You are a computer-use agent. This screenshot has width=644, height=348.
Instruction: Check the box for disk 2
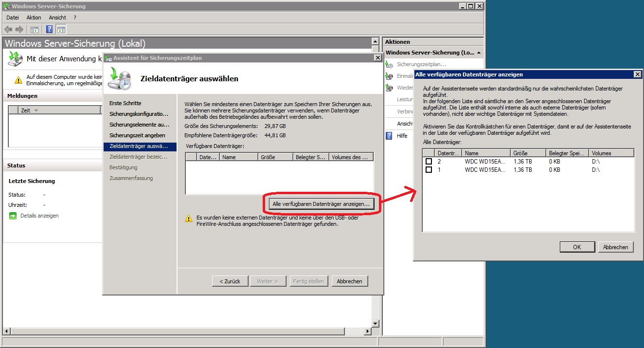429,161
